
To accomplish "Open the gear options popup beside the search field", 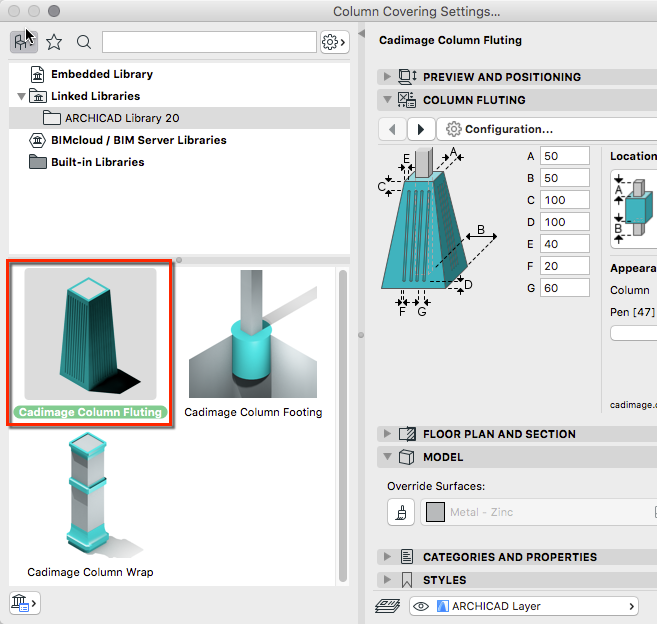I will click(335, 42).
